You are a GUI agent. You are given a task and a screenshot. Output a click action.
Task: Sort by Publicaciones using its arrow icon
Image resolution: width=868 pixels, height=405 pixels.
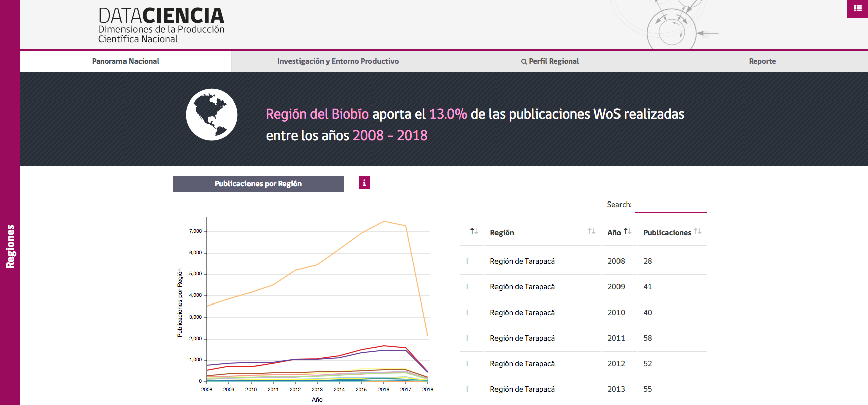[697, 231]
